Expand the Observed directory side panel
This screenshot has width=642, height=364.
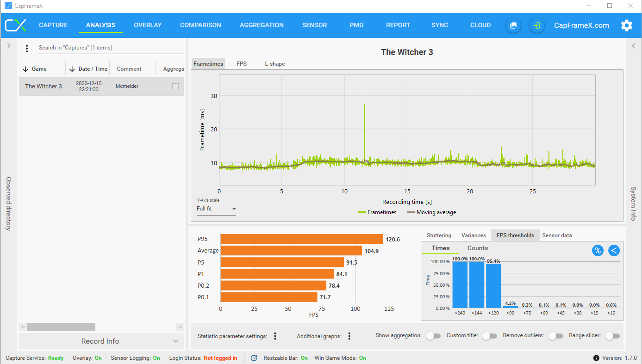8,46
